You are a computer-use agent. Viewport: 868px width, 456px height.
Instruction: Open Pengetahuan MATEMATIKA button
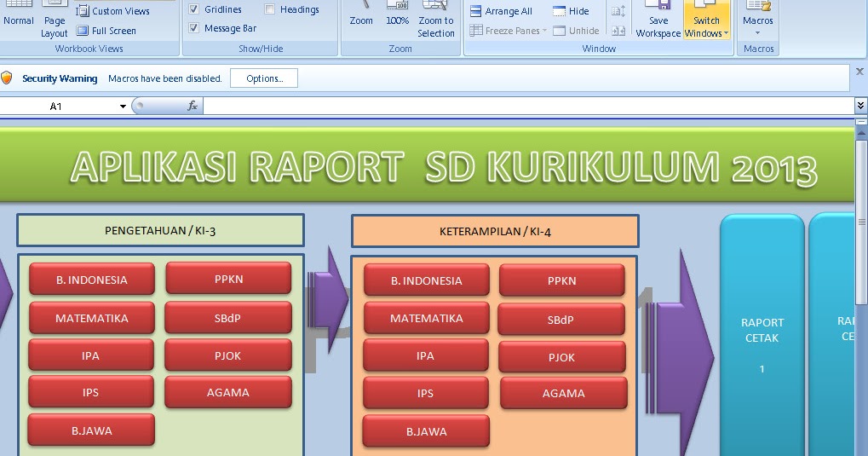pyautogui.click(x=91, y=318)
